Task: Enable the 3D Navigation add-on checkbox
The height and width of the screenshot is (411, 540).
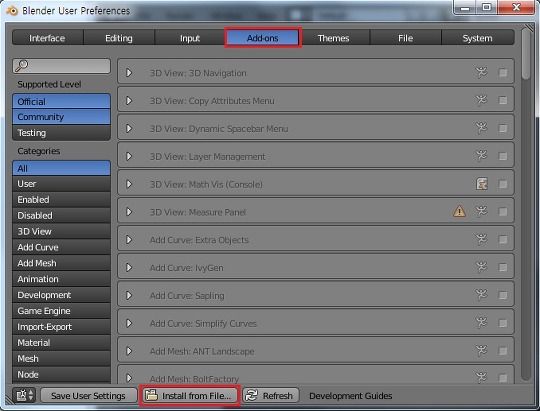Action: click(503, 73)
